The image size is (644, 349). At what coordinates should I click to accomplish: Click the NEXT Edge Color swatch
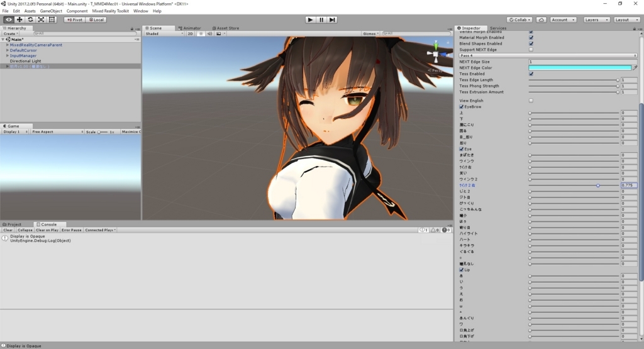click(580, 68)
